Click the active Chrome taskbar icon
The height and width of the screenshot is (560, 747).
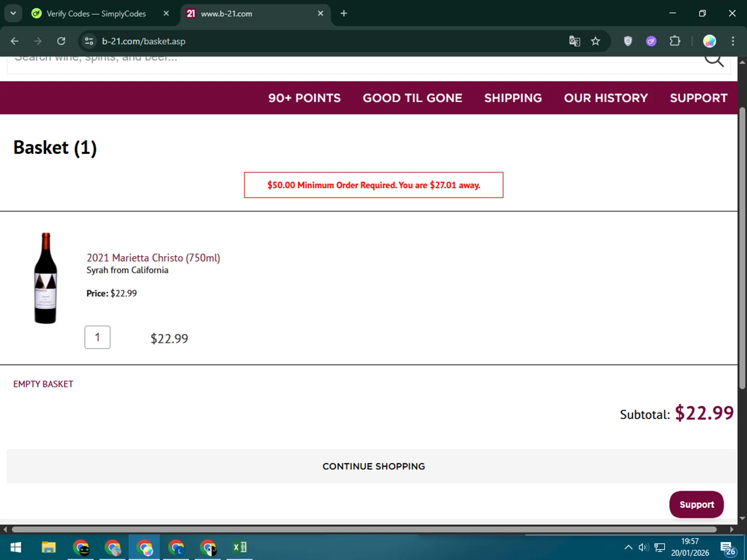tap(144, 548)
